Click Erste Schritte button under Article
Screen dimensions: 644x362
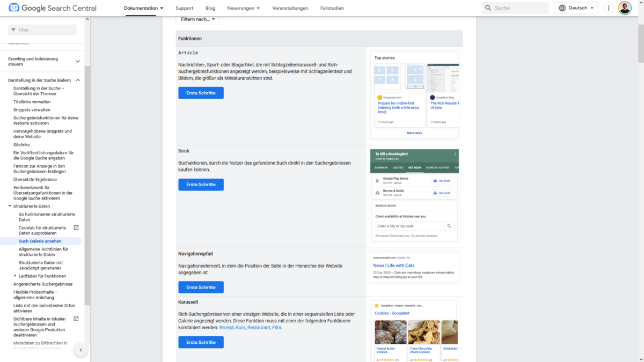(x=201, y=93)
